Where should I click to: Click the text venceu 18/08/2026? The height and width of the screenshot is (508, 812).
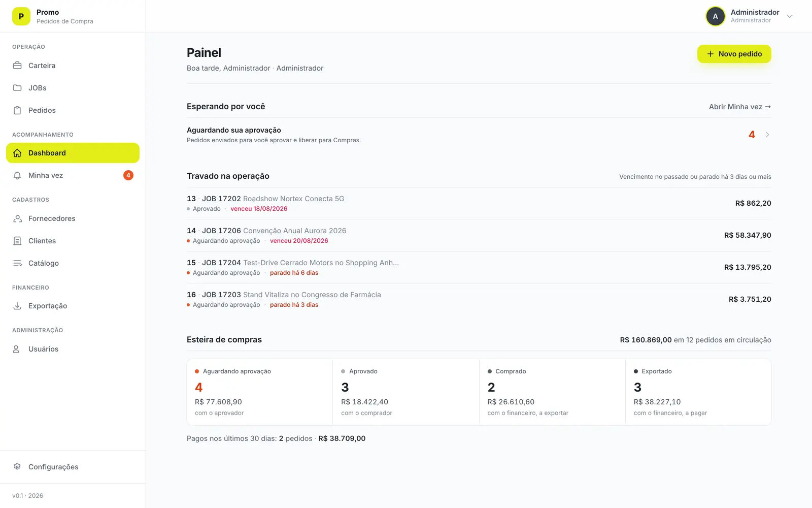[259, 209]
